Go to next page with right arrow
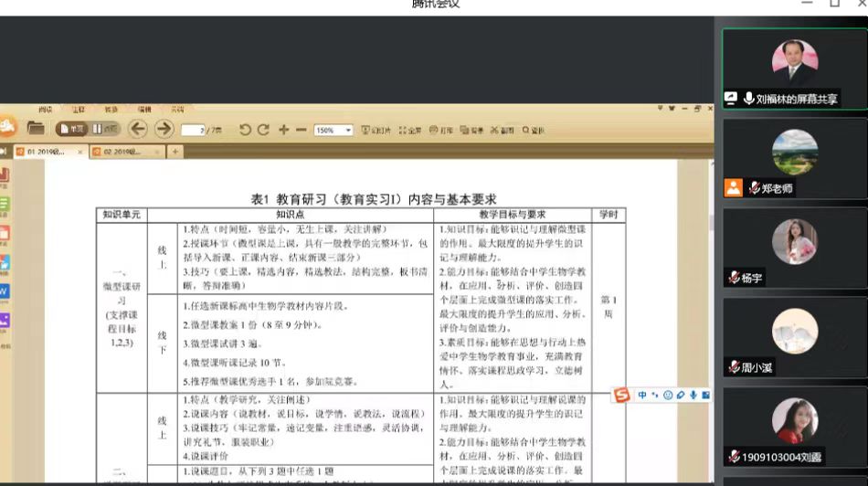The width and height of the screenshot is (868, 486). click(164, 129)
